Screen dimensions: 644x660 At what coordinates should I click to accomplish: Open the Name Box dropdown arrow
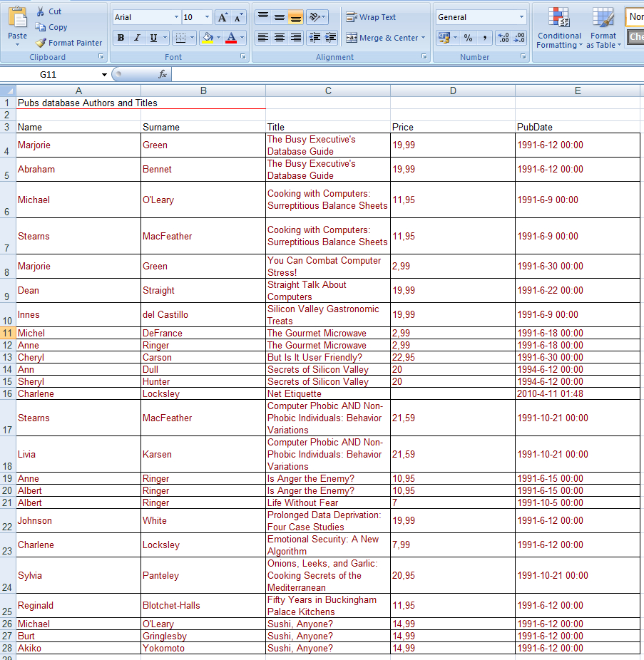point(105,74)
